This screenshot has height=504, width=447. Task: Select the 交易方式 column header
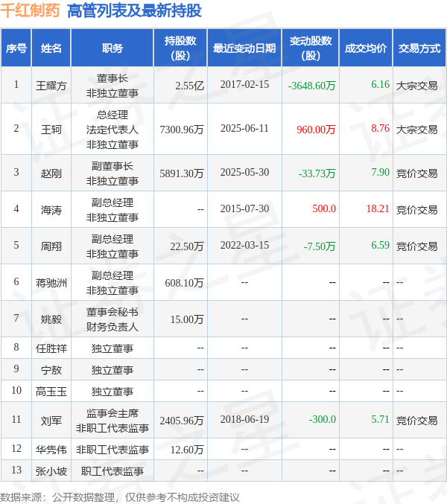[419, 48]
